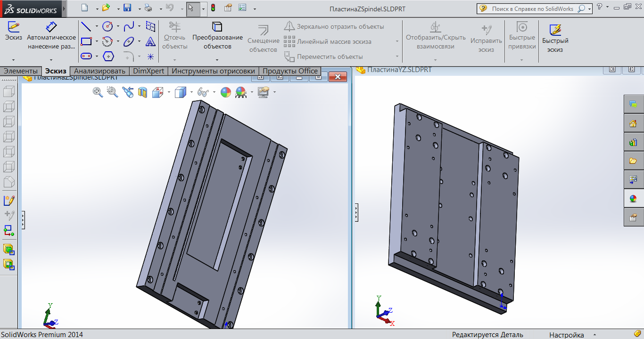This screenshot has height=339, width=644.
Task: Click the Отсечь объекты button
Action: pos(175,36)
